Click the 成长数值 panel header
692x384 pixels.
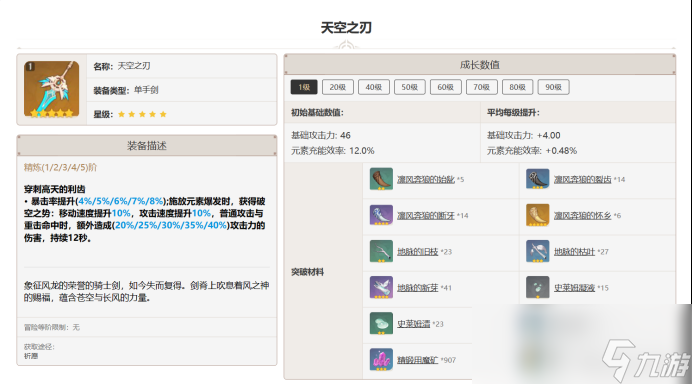click(480, 65)
